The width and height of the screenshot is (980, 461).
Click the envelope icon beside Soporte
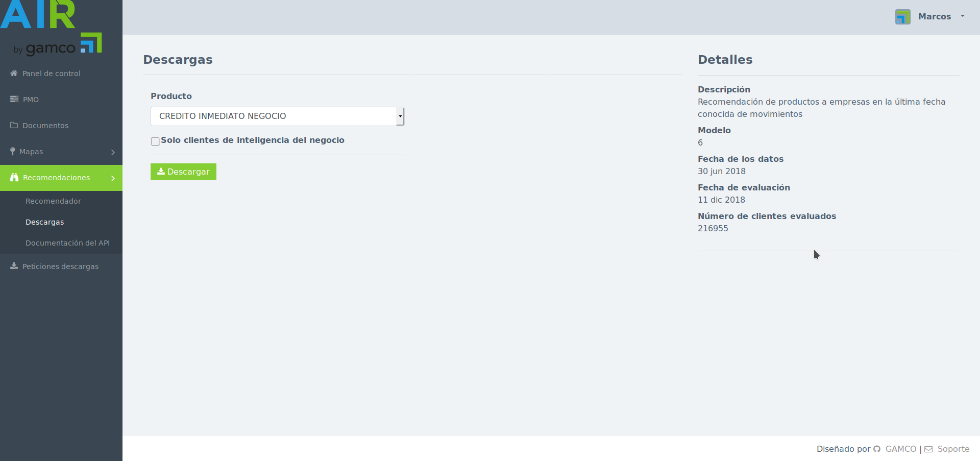pos(928,449)
